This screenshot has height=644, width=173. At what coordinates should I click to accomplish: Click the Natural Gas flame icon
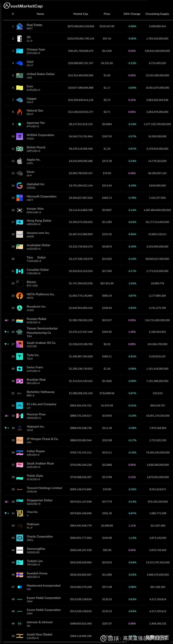19,112
